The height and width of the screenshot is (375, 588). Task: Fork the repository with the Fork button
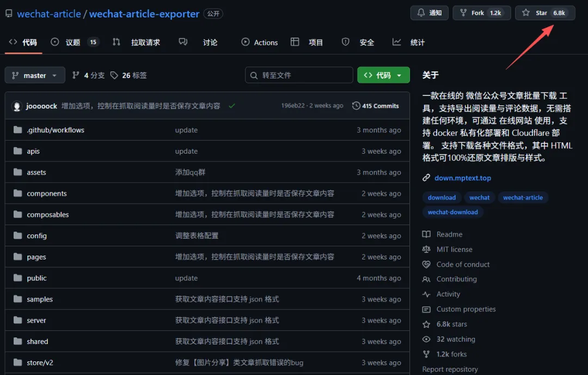(481, 13)
